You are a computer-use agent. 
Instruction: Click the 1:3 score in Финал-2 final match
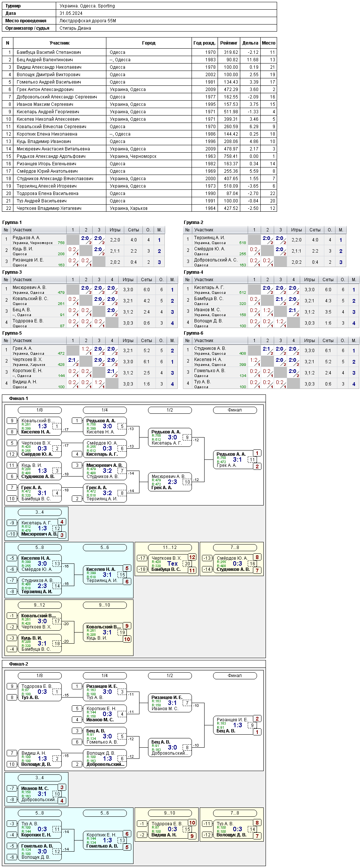point(237,725)
